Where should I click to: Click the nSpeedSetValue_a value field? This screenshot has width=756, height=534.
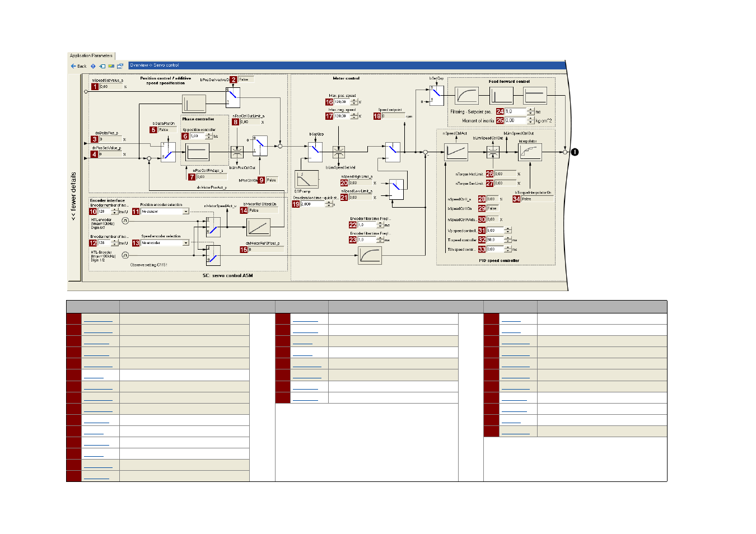[x=111, y=87]
